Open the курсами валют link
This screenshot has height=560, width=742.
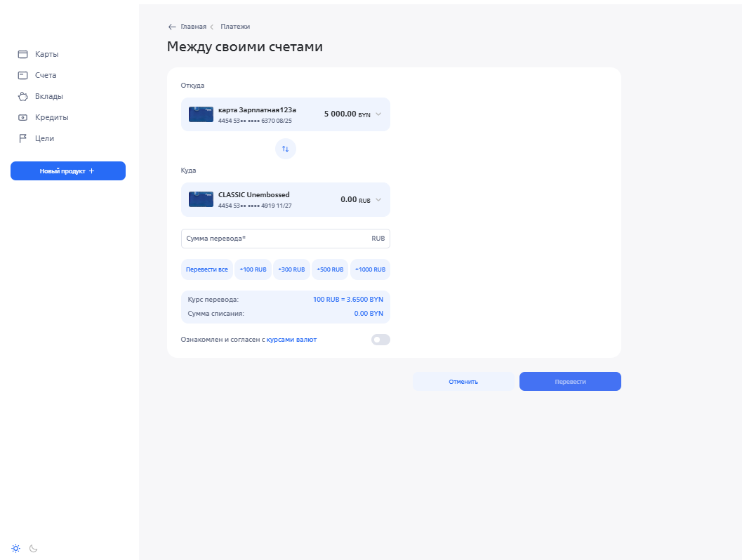pos(291,340)
